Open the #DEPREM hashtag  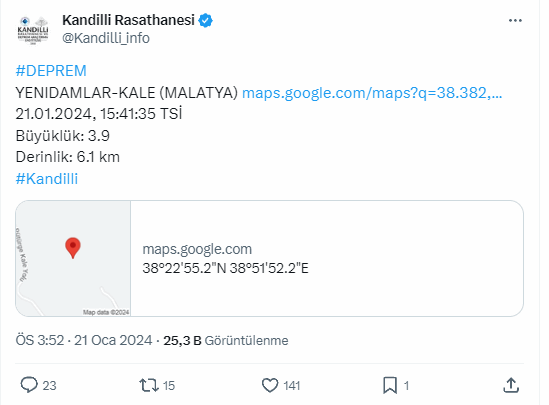[51, 71]
